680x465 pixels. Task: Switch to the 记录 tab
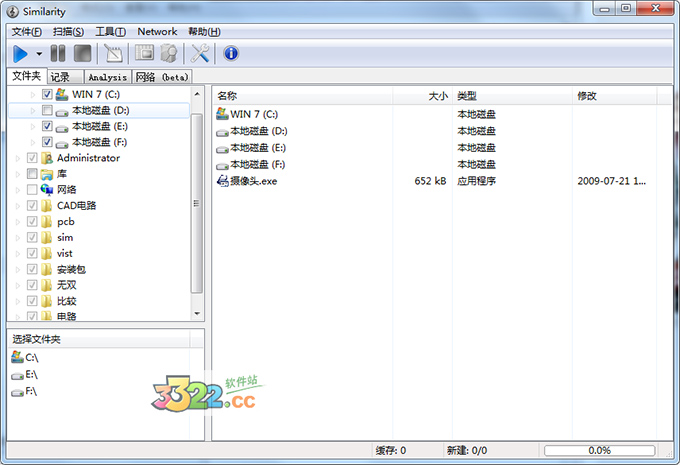[x=65, y=77]
